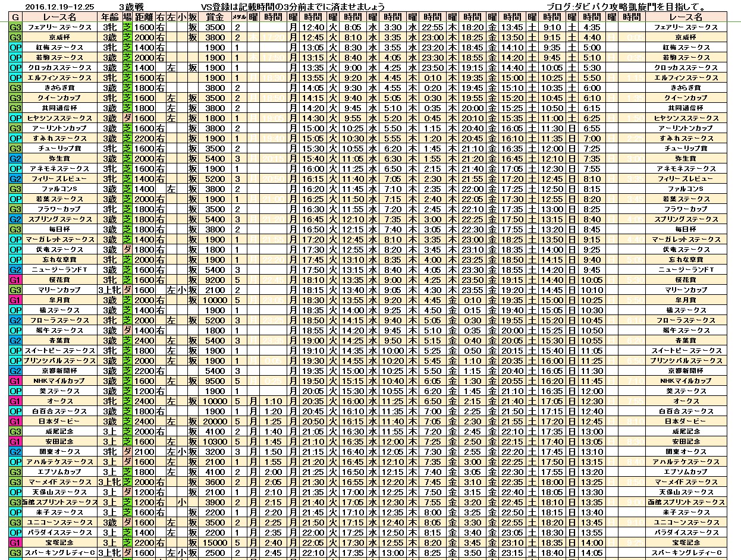
Task: Click the G1 grade cell for 桜花賞
Action: pos(15,280)
